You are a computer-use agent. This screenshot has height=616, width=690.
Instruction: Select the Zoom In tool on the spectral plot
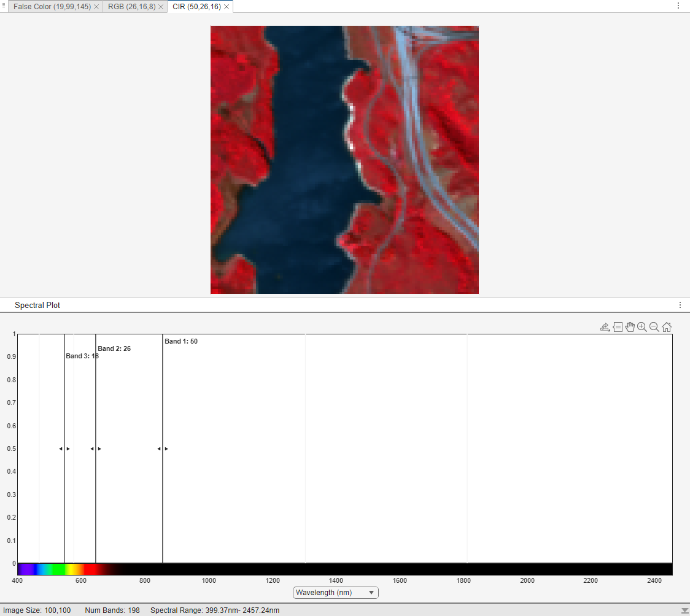coord(642,326)
